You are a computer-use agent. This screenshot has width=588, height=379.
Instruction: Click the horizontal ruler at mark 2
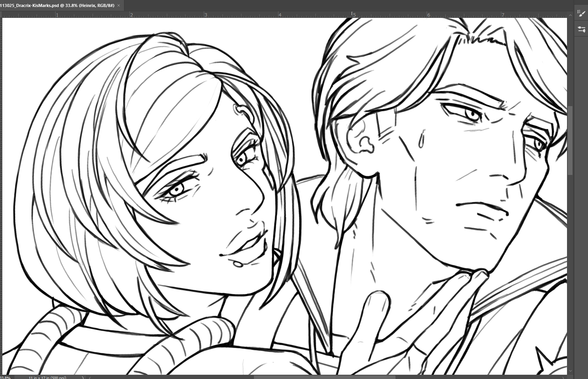(x=131, y=15)
